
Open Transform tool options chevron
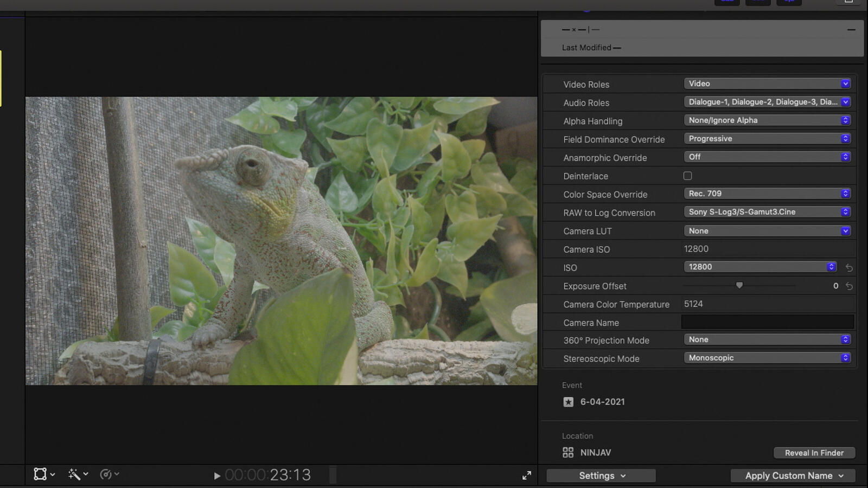tap(53, 474)
